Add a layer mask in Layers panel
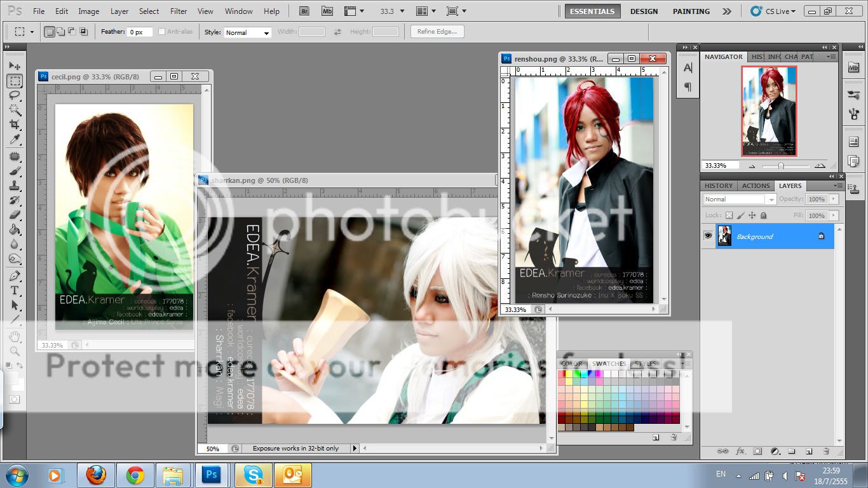 pyautogui.click(x=757, y=451)
